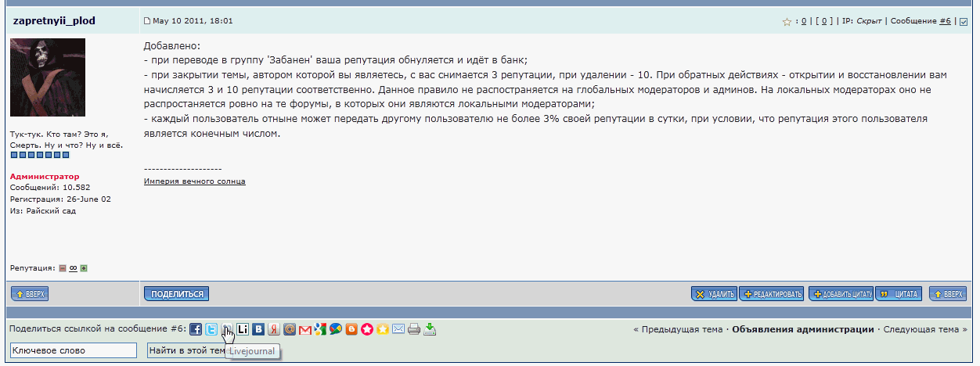Share post via VKontakte icon

258,329
